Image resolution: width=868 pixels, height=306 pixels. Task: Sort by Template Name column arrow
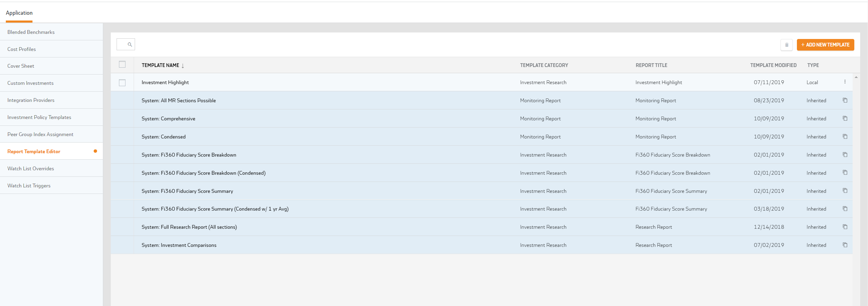tap(183, 66)
